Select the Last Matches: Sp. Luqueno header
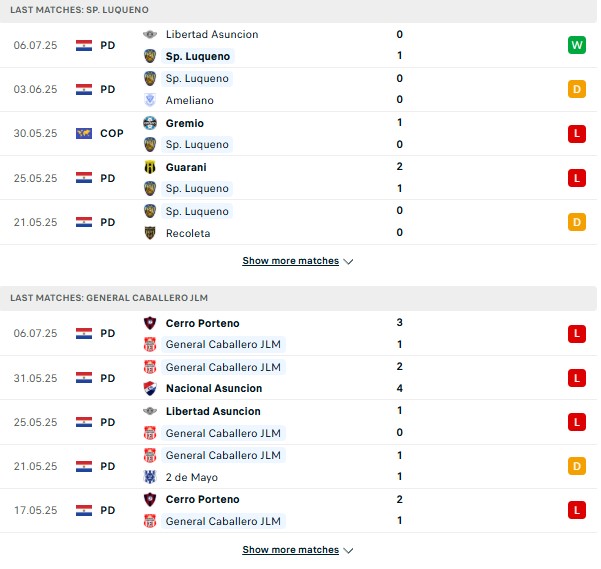This screenshot has height=569, width=601. coord(298,10)
